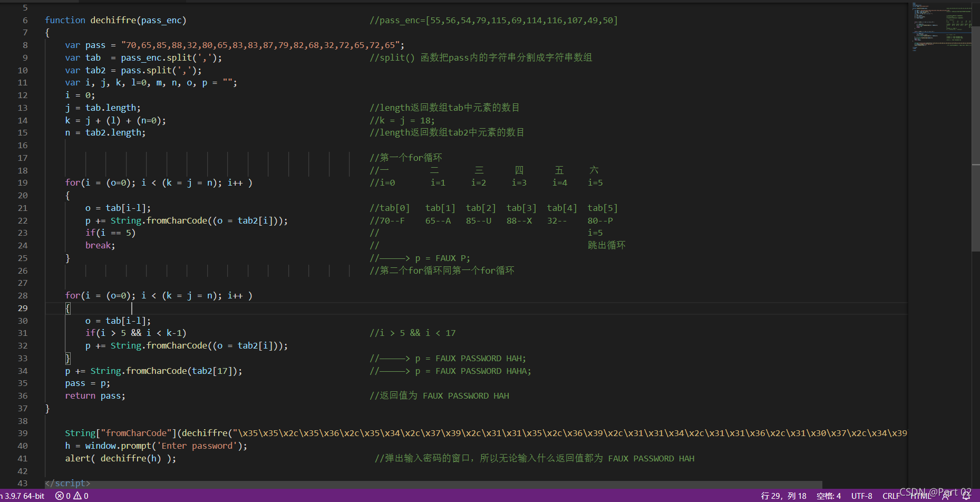Viewport: 980px width, 502px height.
Task: Collapse the dechiffre function with the fold arrow
Action: pyautogui.click(x=36, y=20)
